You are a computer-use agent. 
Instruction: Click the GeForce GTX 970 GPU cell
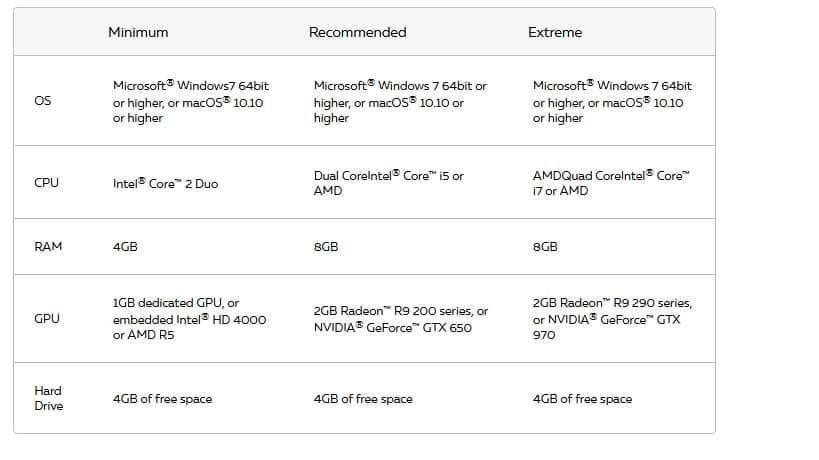click(612, 319)
